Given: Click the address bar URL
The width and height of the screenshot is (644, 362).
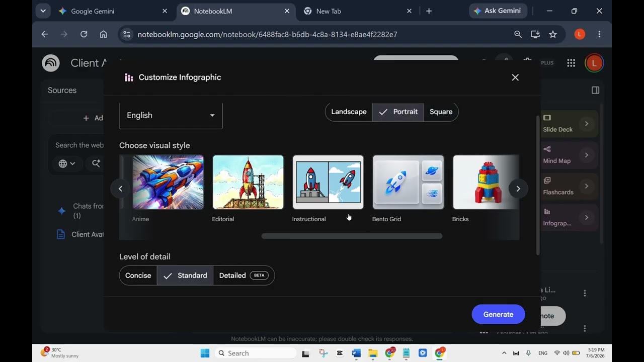Looking at the screenshot, I should pyautogui.click(x=267, y=35).
